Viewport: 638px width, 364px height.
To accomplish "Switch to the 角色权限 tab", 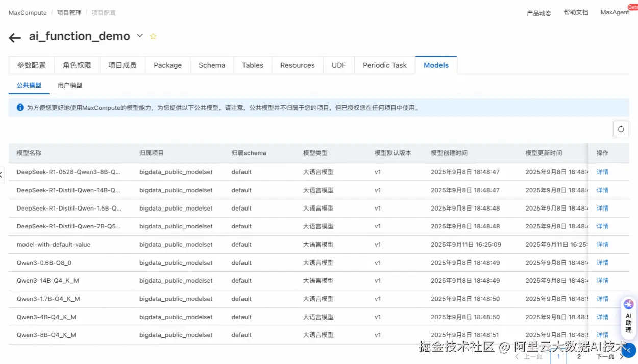I will [77, 65].
